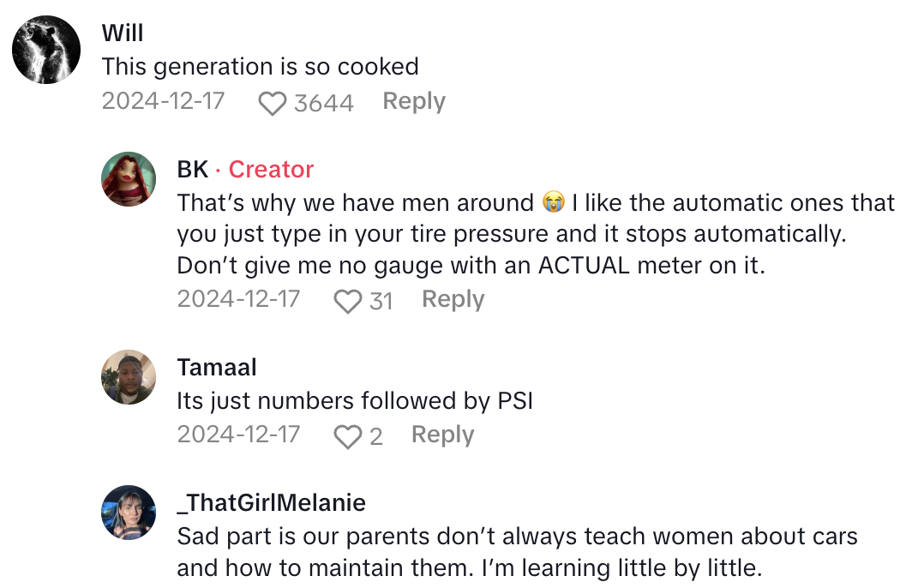Select the Reply link under Tamaal's comment
Viewport: 912px width, 588px height.
tap(442, 434)
